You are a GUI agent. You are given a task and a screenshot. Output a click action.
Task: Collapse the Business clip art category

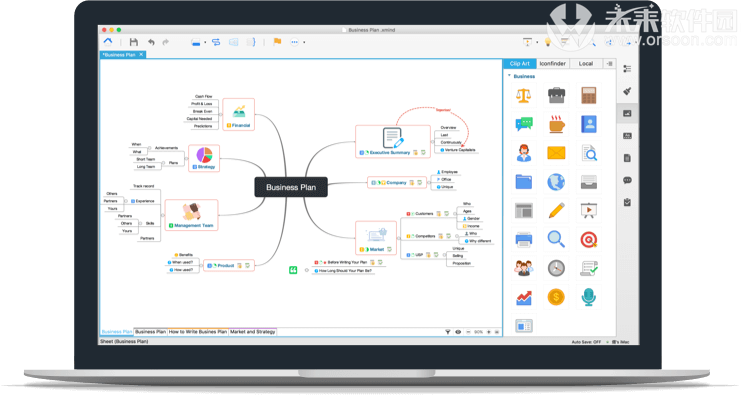coord(509,76)
